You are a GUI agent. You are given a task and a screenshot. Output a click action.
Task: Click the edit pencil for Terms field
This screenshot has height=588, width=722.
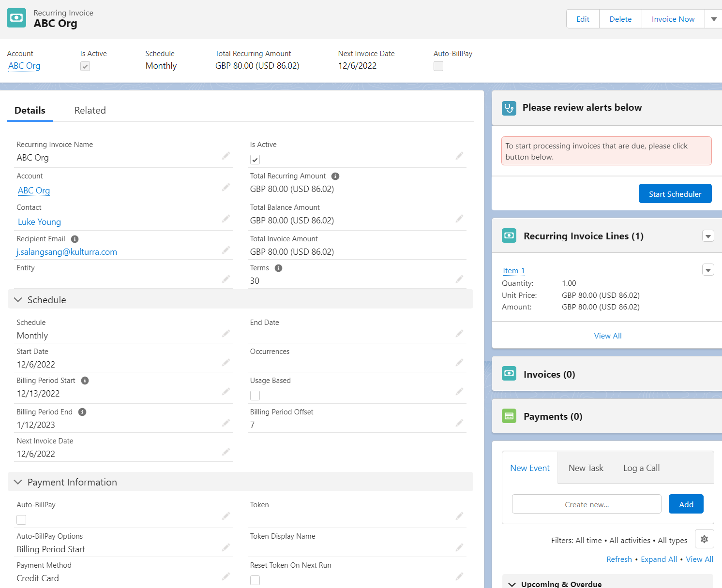tap(459, 279)
